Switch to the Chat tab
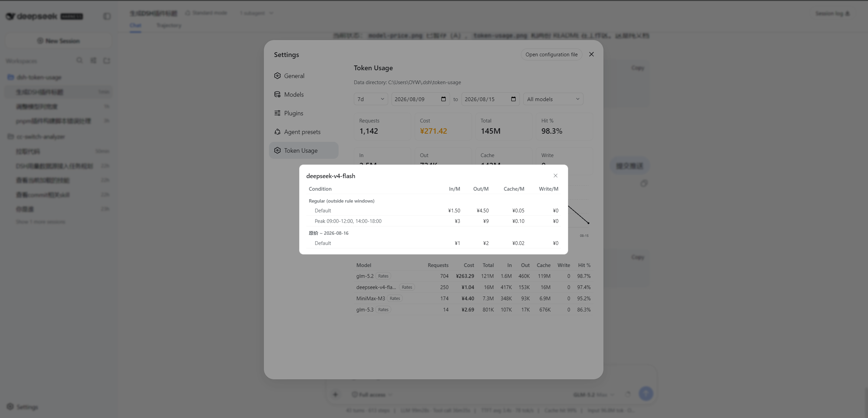Image resolution: width=868 pixels, height=418 pixels. pos(135,25)
